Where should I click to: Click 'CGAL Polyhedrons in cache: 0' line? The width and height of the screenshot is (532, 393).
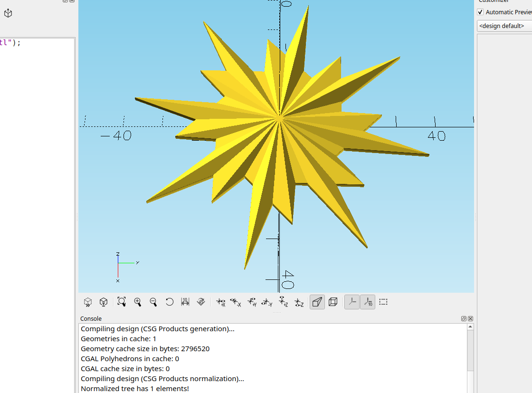(x=130, y=359)
